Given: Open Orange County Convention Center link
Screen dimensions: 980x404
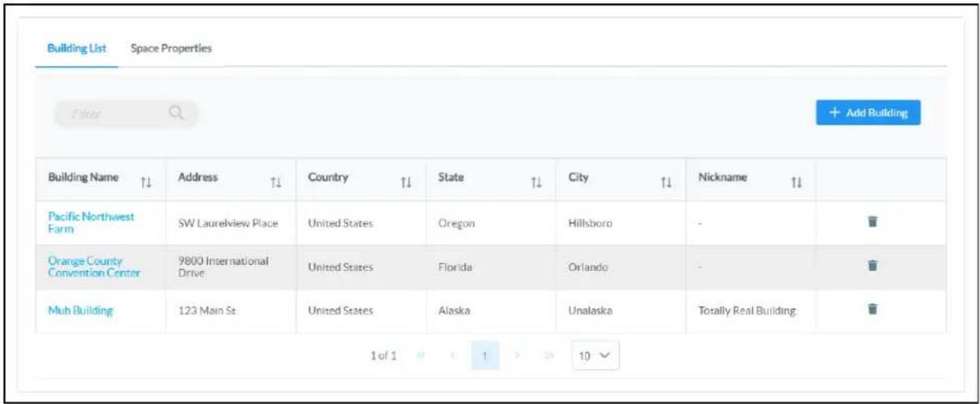Looking at the screenshot, I should click(94, 265).
